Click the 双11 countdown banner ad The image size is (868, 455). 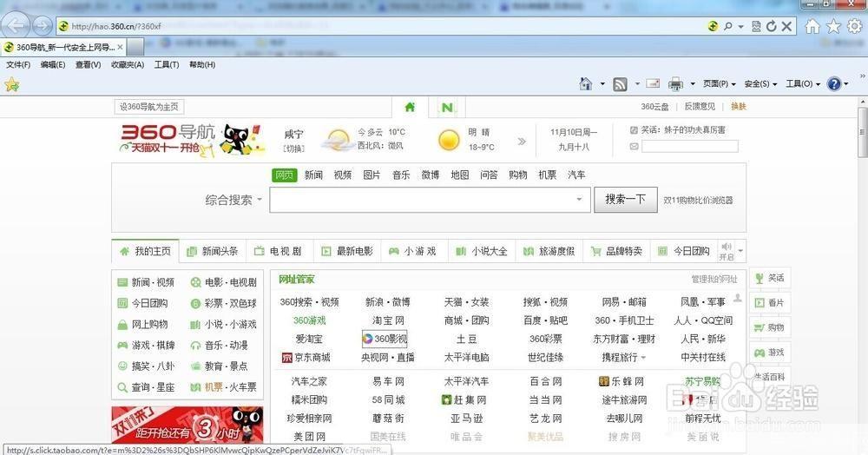187,425
